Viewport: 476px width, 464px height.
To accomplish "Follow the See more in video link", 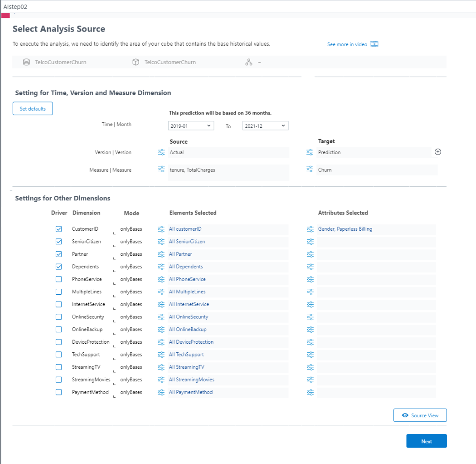I will (x=347, y=44).
